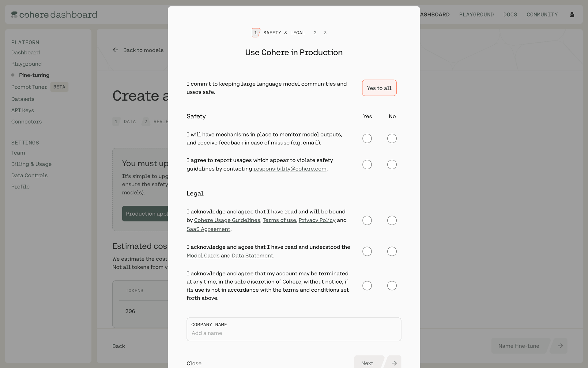Click the back arrow beside Back to models

(115, 50)
